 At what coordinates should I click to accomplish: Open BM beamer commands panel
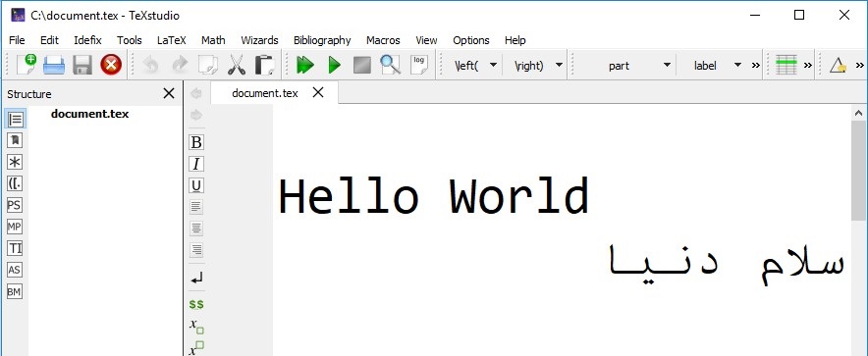(15, 291)
